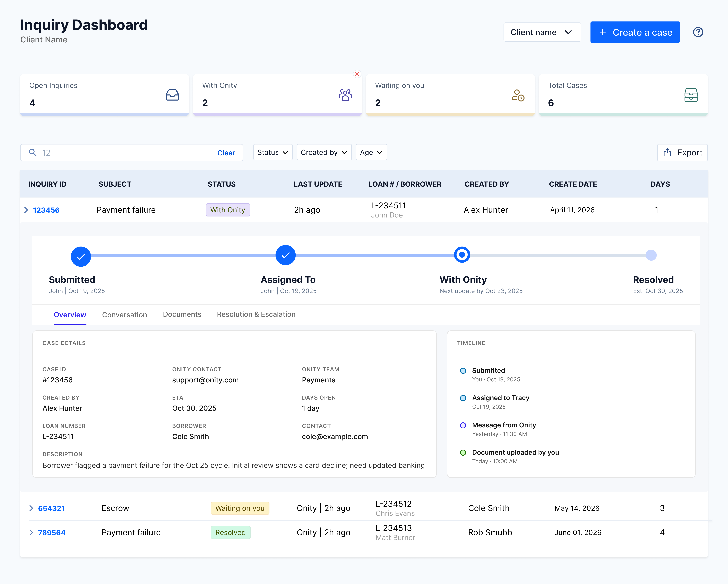This screenshot has height=584, width=728.
Task: Click the Submitted step checkmark circle
Action: (81, 256)
